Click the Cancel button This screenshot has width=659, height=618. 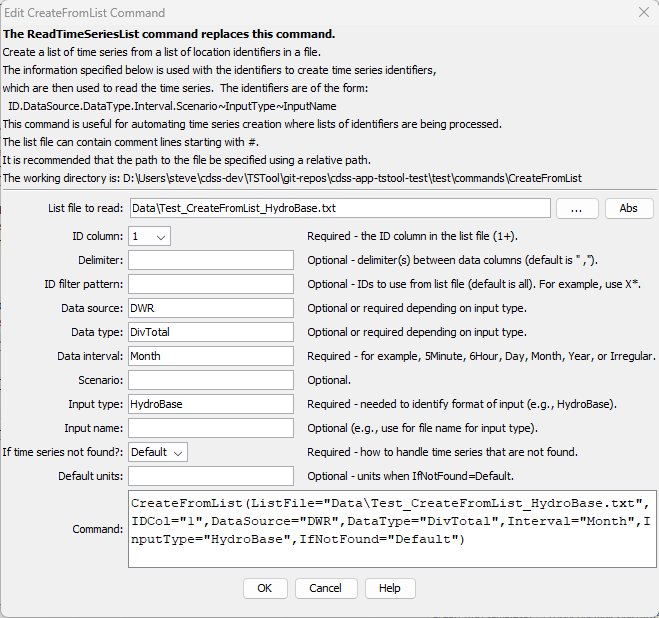pos(326,588)
